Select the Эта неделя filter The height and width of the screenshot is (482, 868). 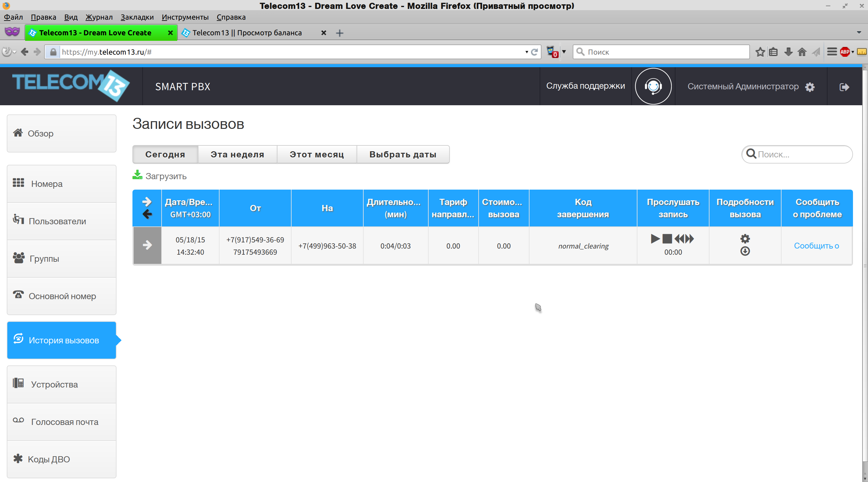click(x=237, y=155)
